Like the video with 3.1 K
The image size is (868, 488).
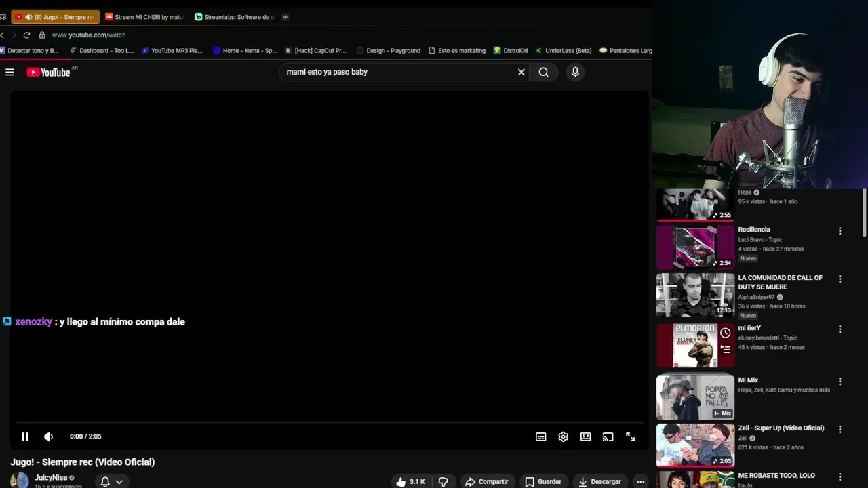coord(410,482)
